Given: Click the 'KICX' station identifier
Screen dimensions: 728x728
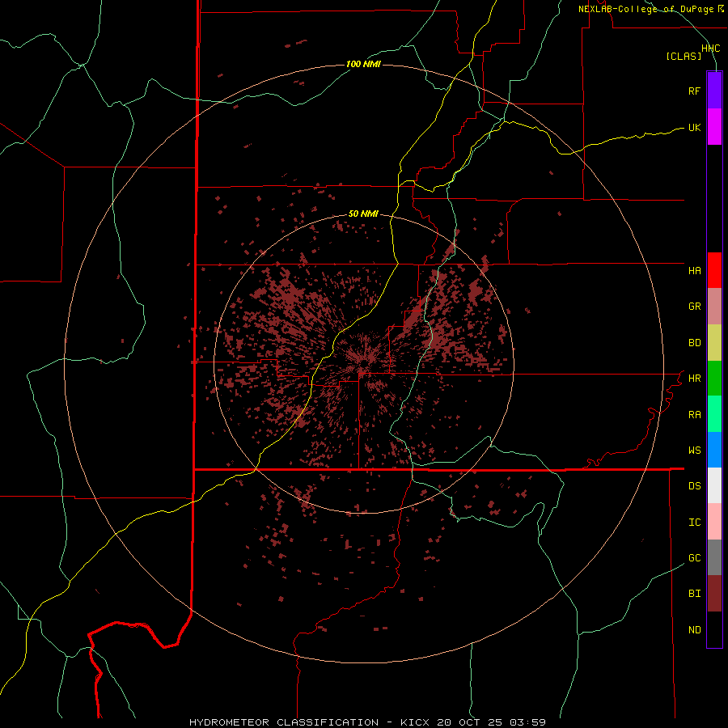Looking at the screenshot, I should pos(415,722).
